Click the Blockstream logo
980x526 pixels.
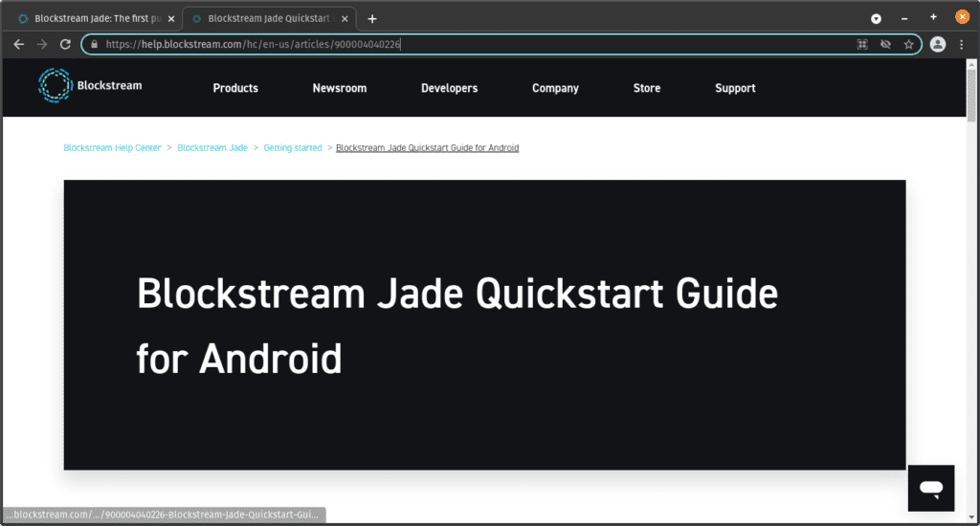coord(90,85)
